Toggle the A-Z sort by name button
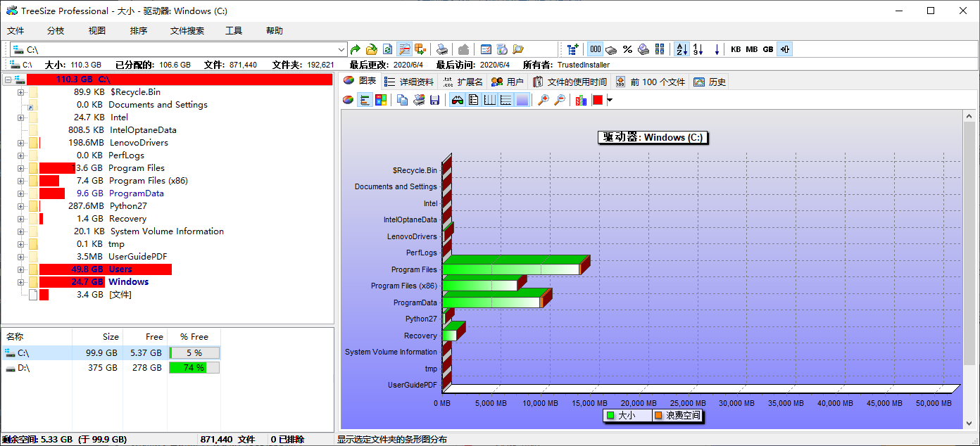 coord(681,49)
